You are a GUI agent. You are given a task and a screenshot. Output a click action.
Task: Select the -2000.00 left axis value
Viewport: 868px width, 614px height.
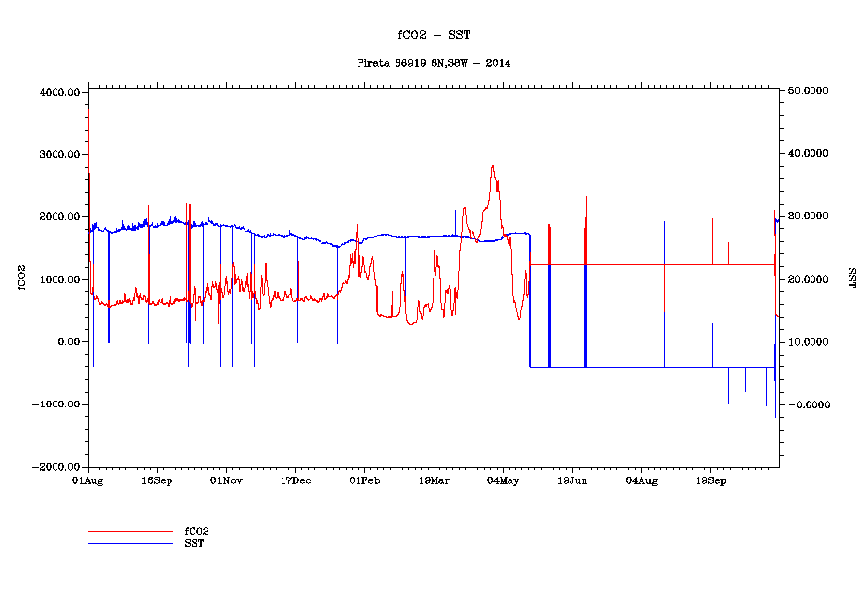(57, 468)
